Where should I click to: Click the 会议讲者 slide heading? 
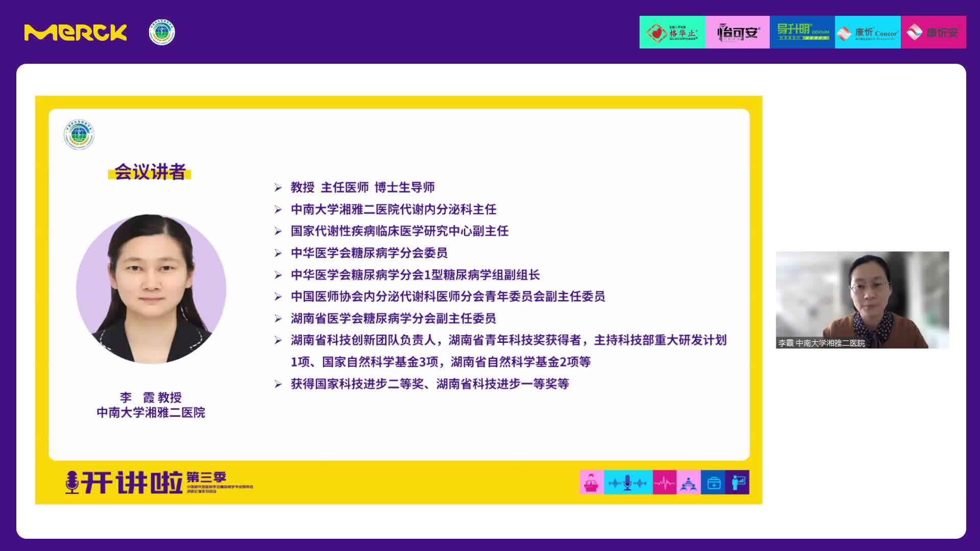[150, 172]
